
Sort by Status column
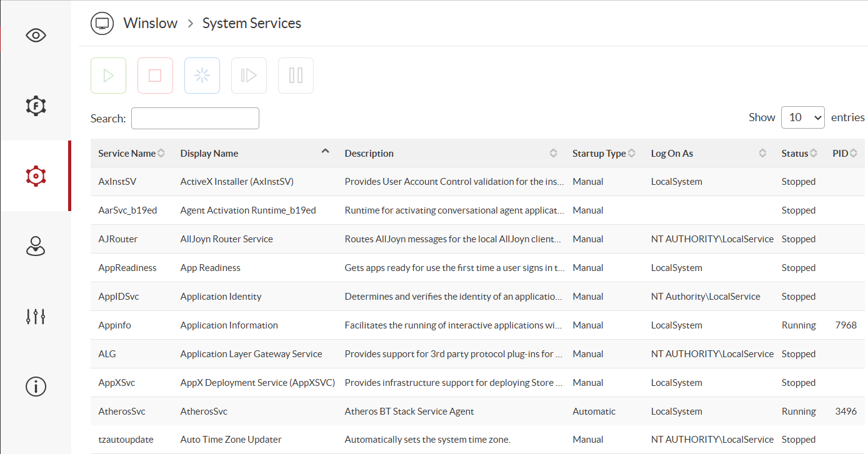point(799,153)
